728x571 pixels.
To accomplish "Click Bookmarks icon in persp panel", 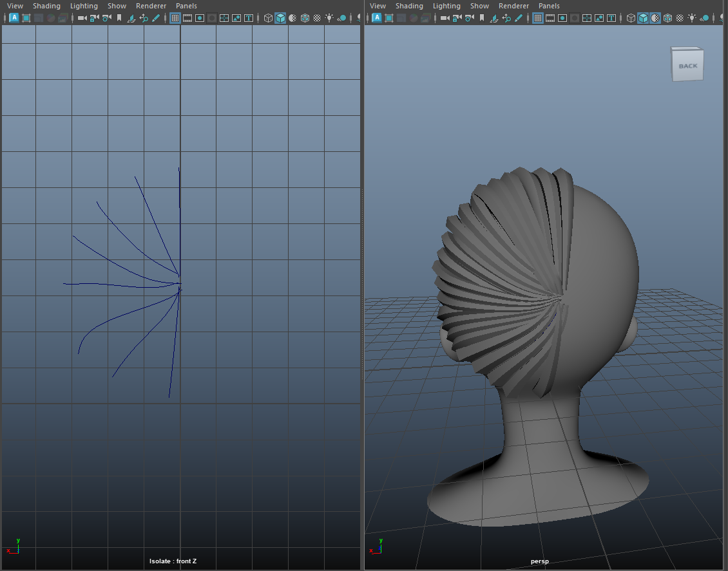I will click(481, 18).
